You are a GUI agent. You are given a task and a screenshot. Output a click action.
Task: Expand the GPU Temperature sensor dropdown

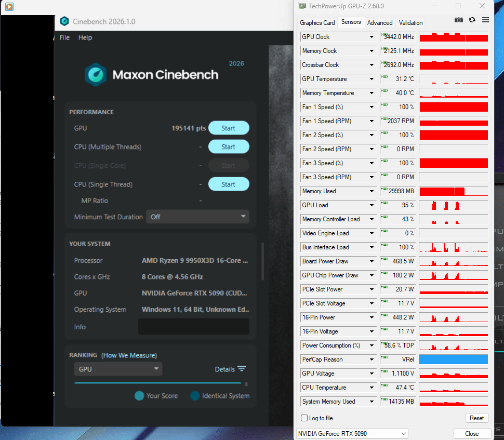click(372, 79)
